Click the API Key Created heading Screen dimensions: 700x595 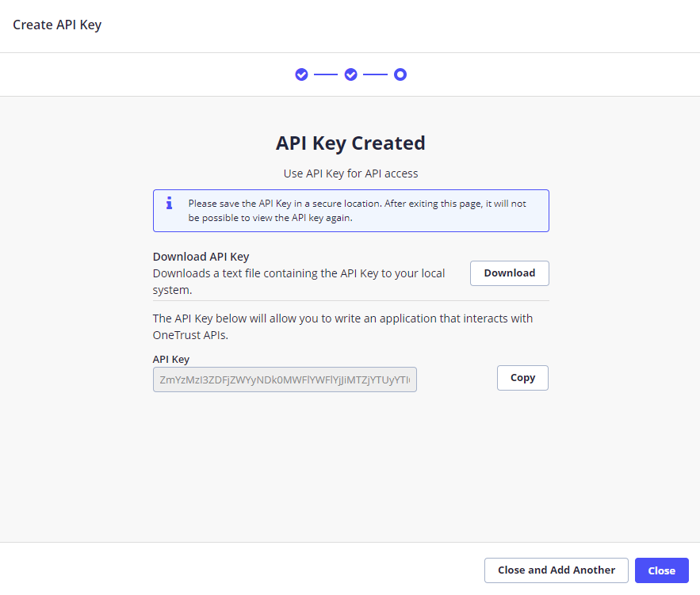click(x=350, y=143)
